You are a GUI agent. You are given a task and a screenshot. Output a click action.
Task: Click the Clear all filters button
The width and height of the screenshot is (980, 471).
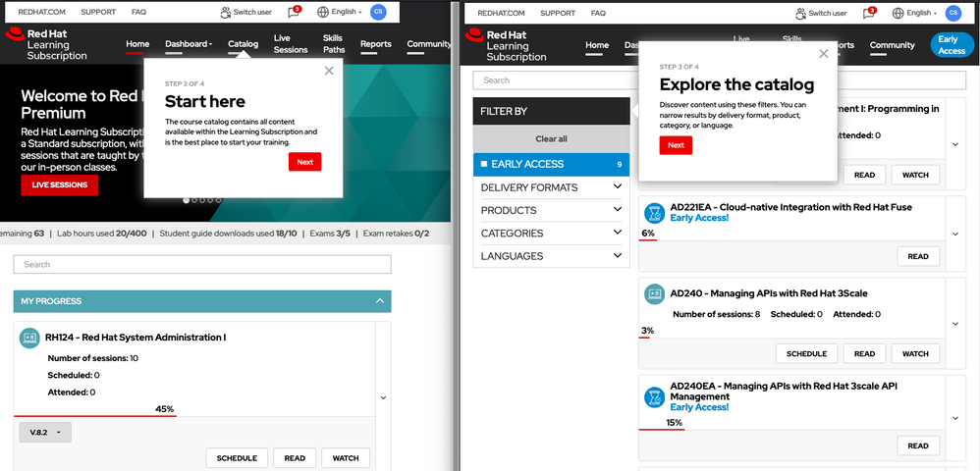550,139
